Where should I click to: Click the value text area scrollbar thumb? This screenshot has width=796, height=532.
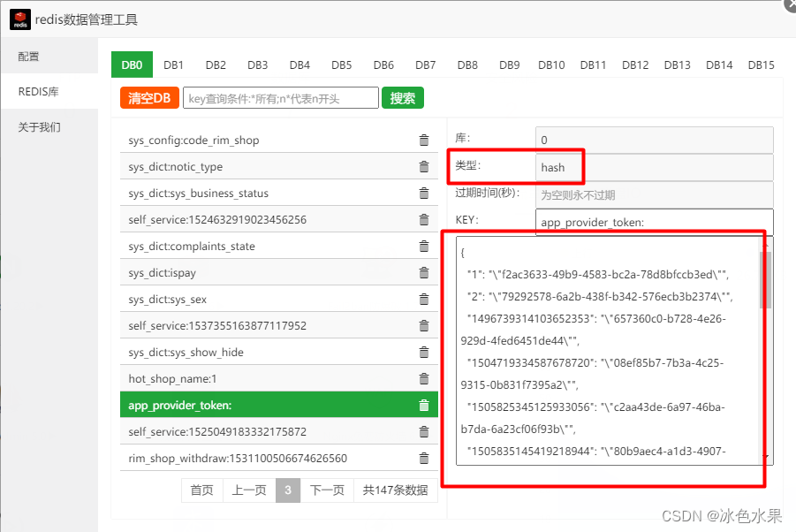(766, 280)
